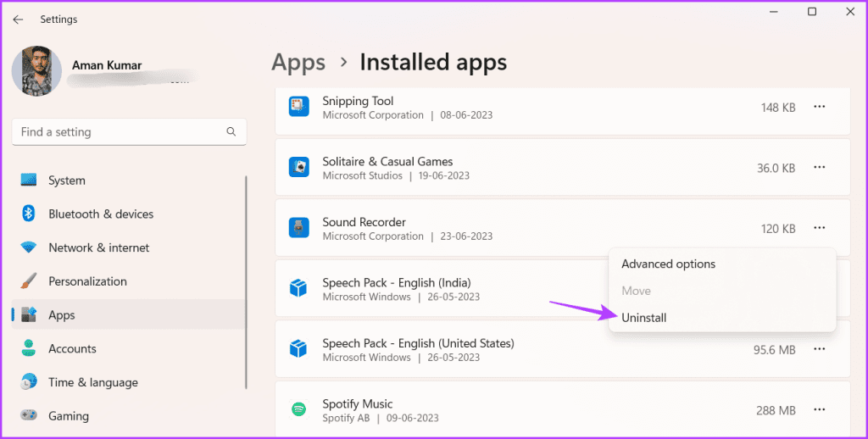Image resolution: width=868 pixels, height=439 pixels.
Task: Click the Sound Recorder app name
Action: [364, 222]
